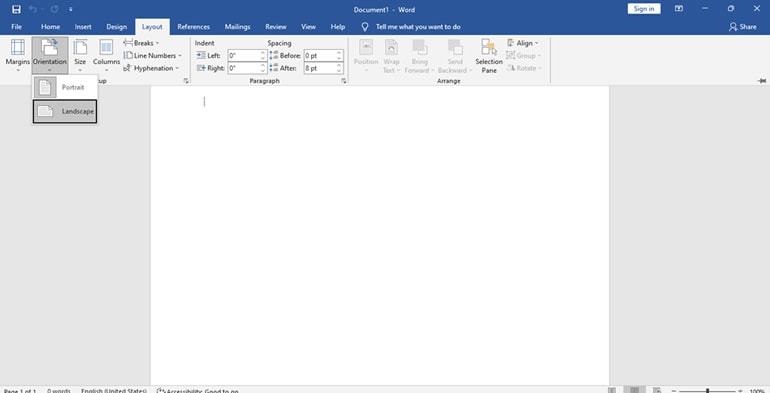Increase Indent Right with up arrow
Image resolution: width=770 pixels, height=393 pixels.
[x=263, y=65]
